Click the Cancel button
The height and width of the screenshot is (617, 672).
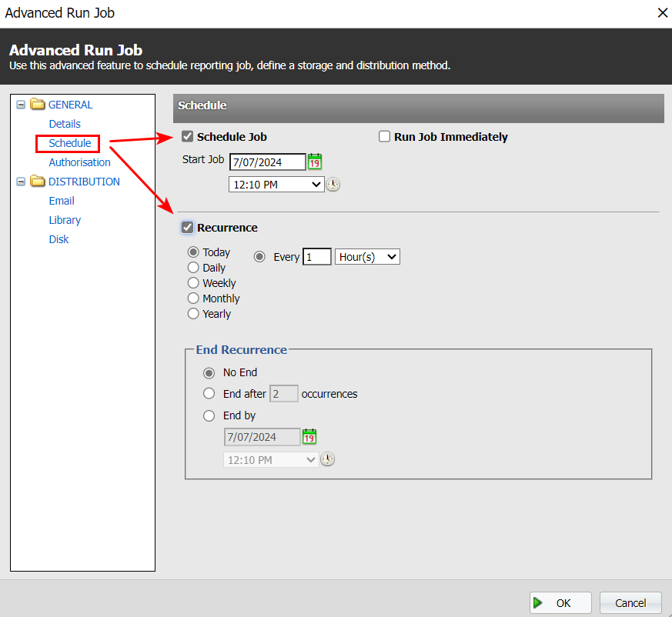(630, 603)
